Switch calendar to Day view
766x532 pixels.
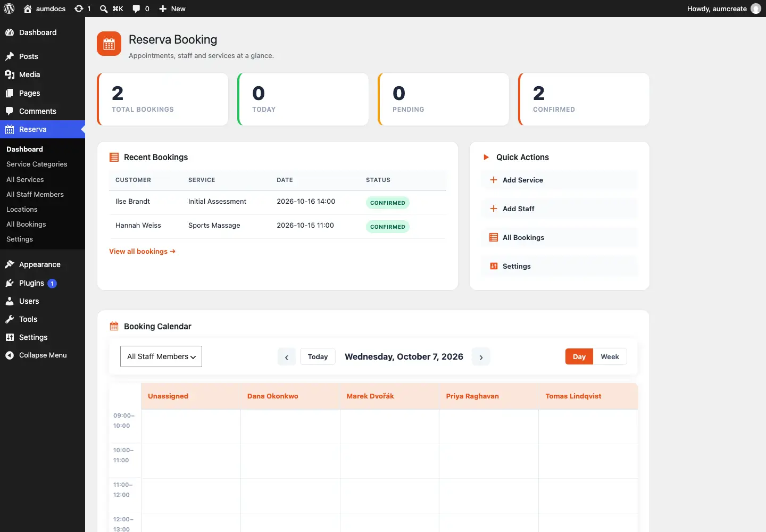[579, 356]
